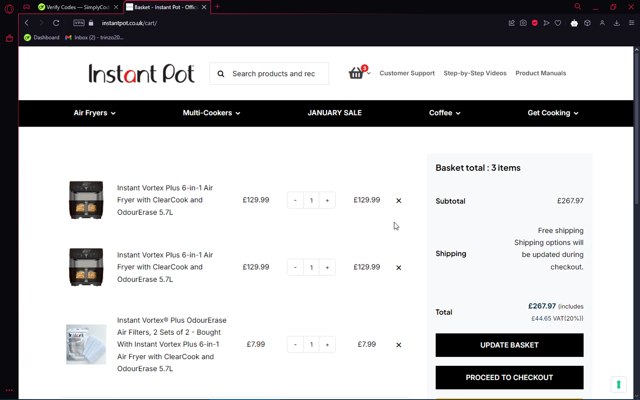Remove the Air Filters from basket

click(399, 345)
